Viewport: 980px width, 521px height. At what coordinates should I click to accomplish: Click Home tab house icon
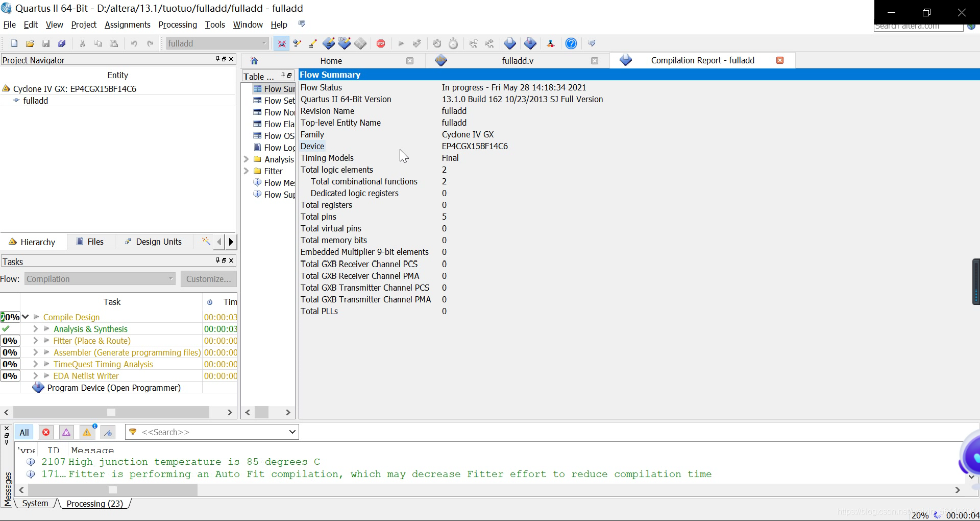pyautogui.click(x=254, y=61)
